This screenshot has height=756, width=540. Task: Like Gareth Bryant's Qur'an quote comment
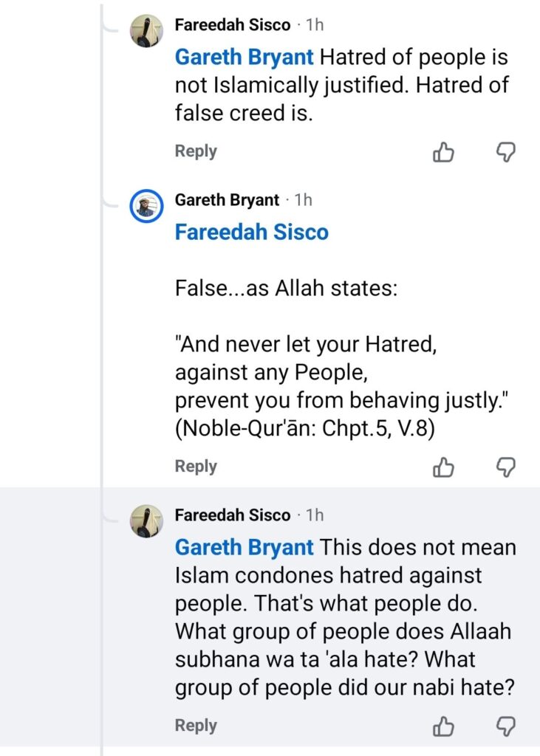click(442, 467)
